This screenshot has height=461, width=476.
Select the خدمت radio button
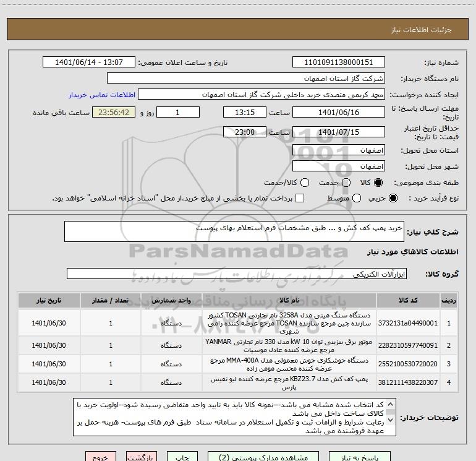pos(346,183)
